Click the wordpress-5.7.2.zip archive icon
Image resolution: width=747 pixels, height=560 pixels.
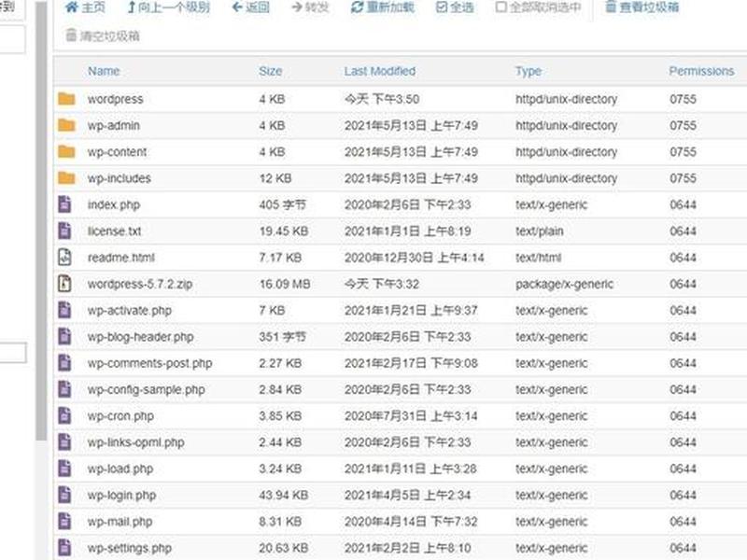(64, 284)
